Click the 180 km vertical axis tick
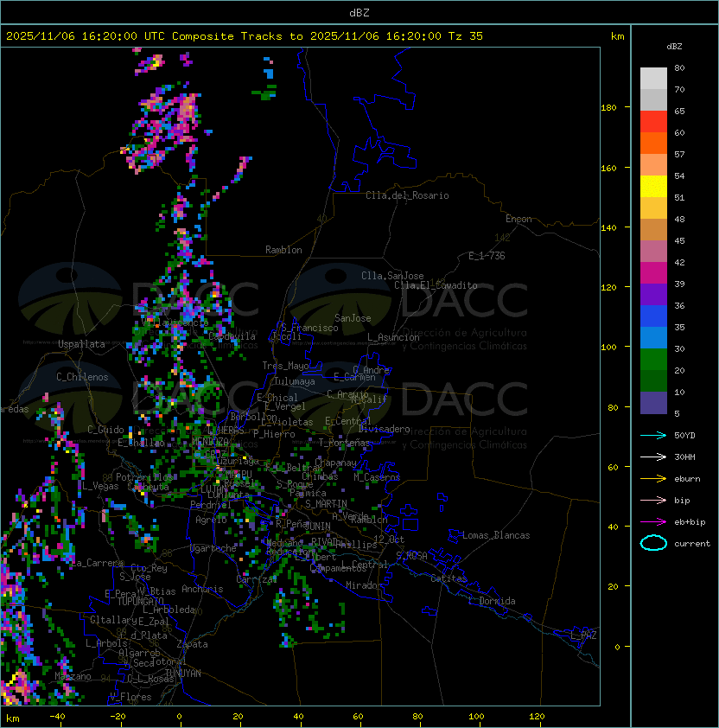This screenshot has width=719, height=728. coord(608,108)
